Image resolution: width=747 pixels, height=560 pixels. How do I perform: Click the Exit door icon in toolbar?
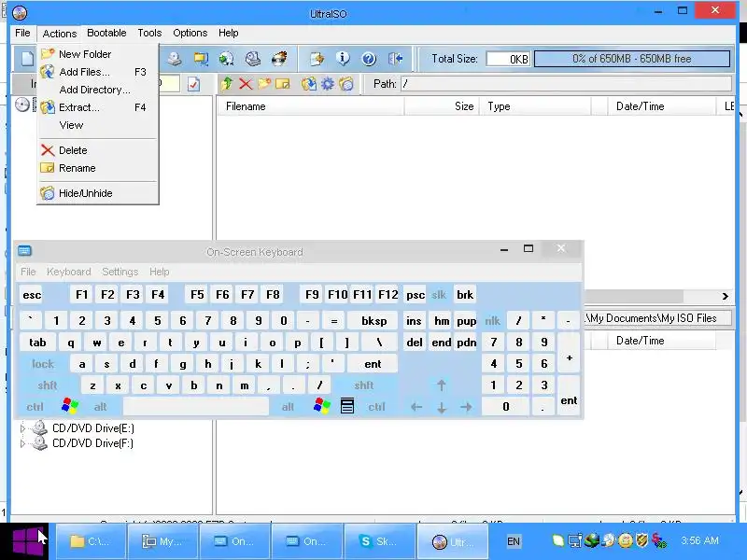click(x=395, y=59)
